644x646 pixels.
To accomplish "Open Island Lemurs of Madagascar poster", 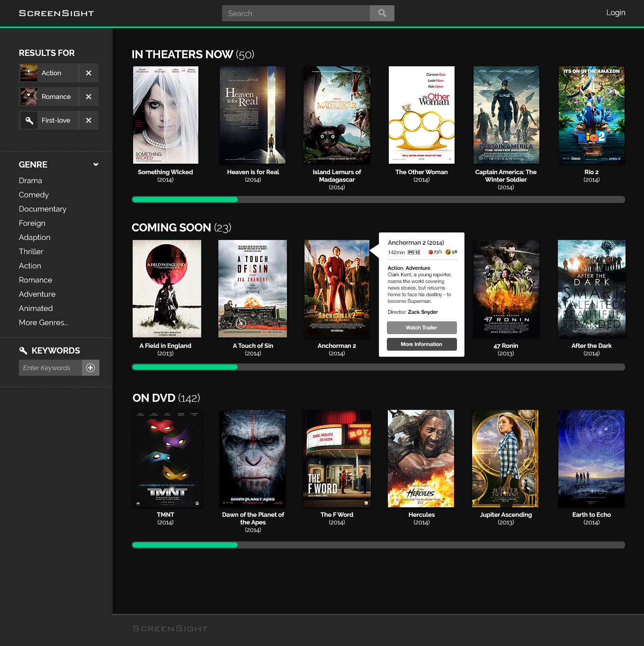I will click(337, 115).
